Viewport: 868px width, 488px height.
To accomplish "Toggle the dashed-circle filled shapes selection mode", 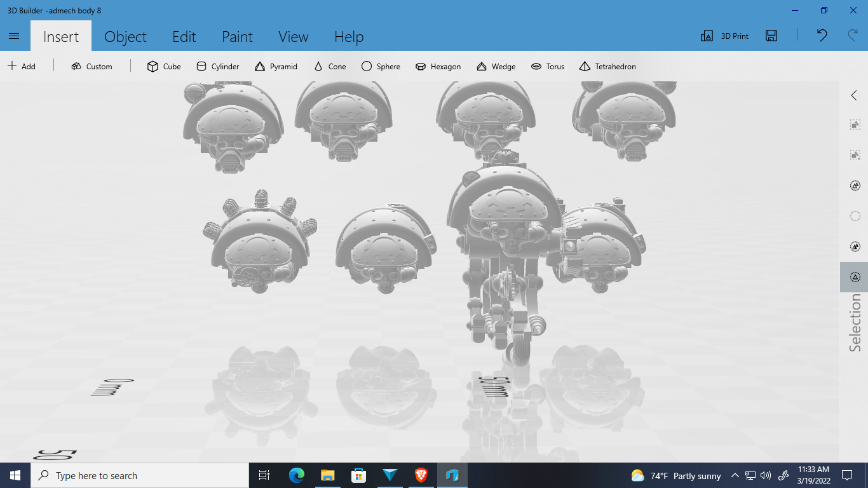I will click(x=855, y=247).
